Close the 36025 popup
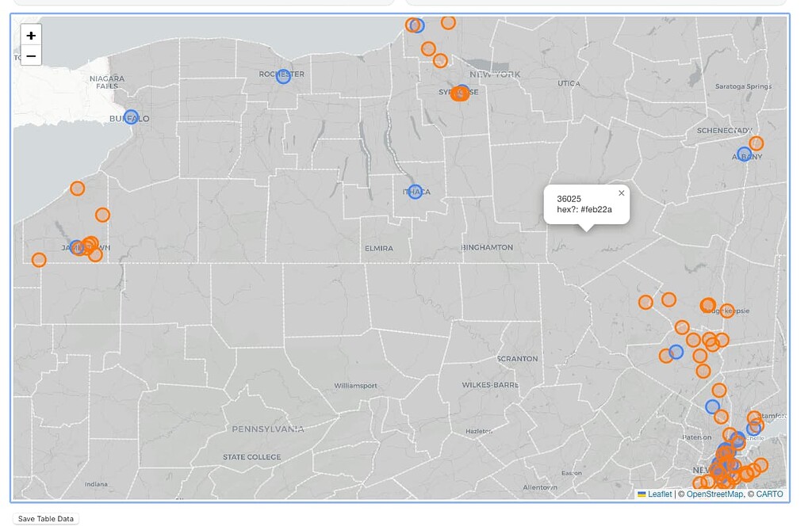 [x=621, y=193]
